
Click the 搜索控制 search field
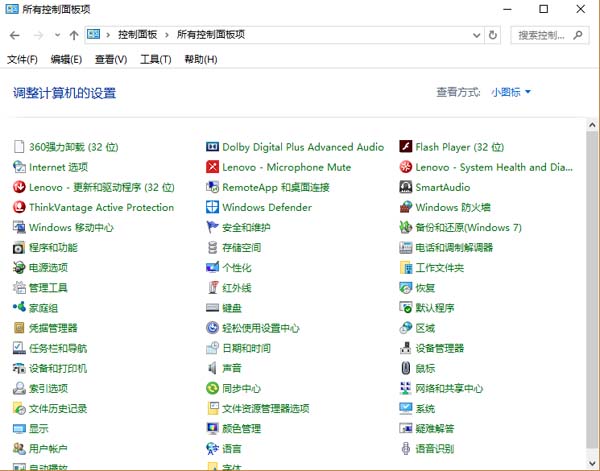tap(549, 36)
